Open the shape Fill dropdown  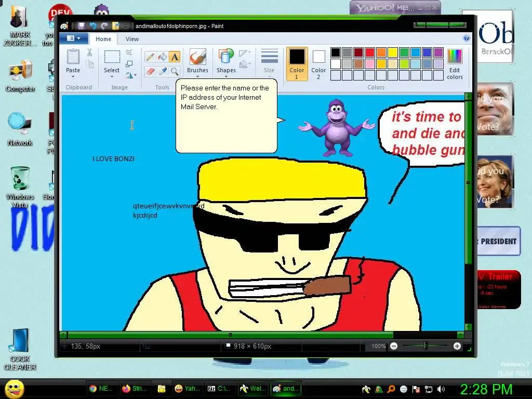click(x=245, y=64)
